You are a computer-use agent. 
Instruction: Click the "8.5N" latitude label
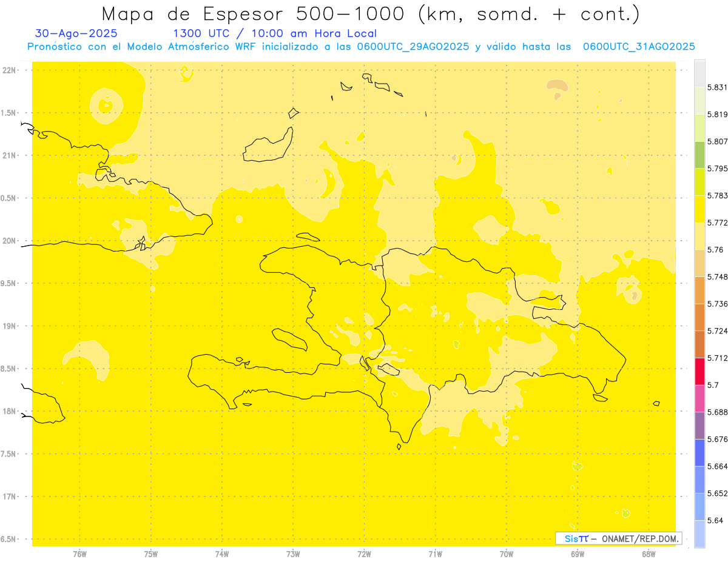[8, 369]
